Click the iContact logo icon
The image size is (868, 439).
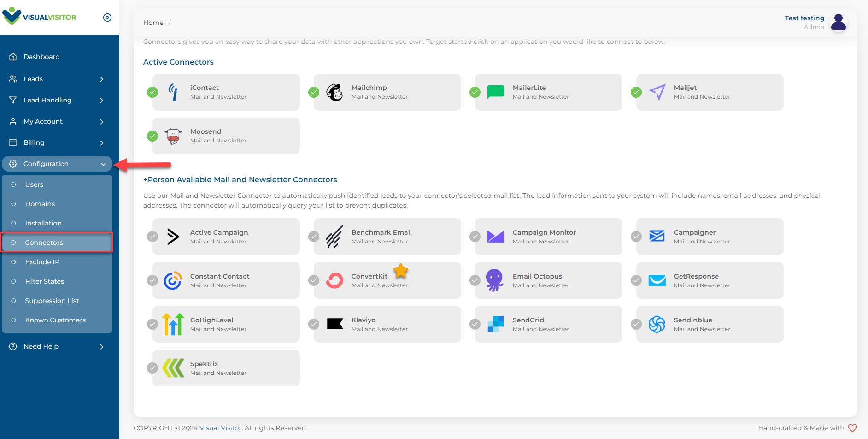(173, 92)
